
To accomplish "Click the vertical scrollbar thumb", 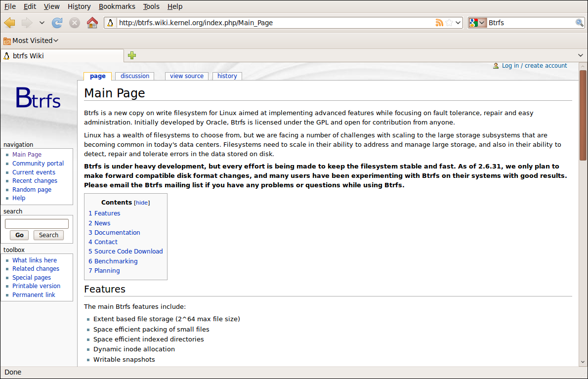I will click(583, 115).
